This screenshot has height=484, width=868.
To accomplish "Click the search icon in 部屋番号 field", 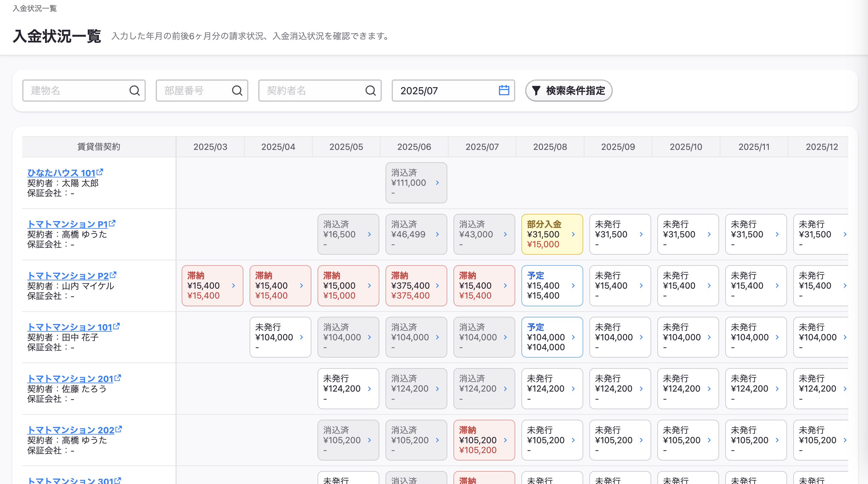I will tap(237, 90).
